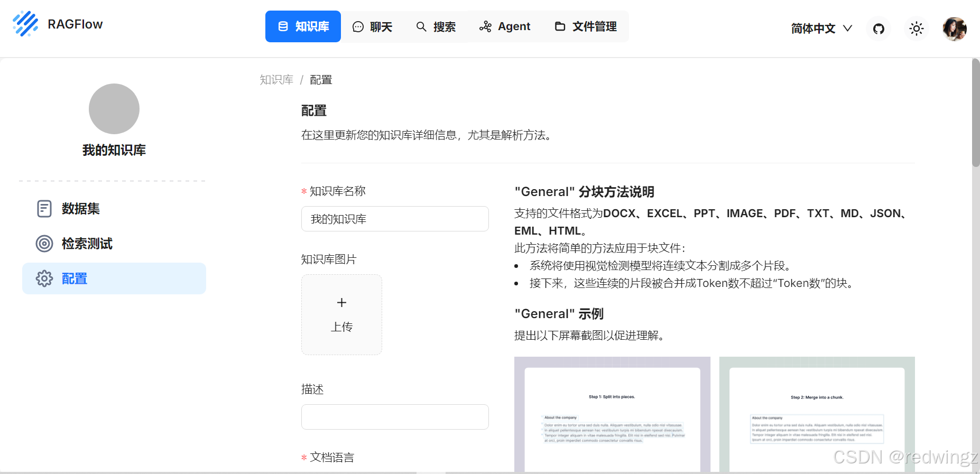Click the RAGFlow brand name text
This screenshot has width=980, height=474.
[x=75, y=24]
